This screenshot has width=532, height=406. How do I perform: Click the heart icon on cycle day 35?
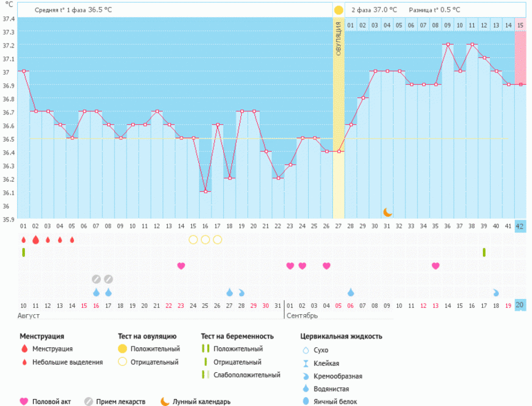435,266
